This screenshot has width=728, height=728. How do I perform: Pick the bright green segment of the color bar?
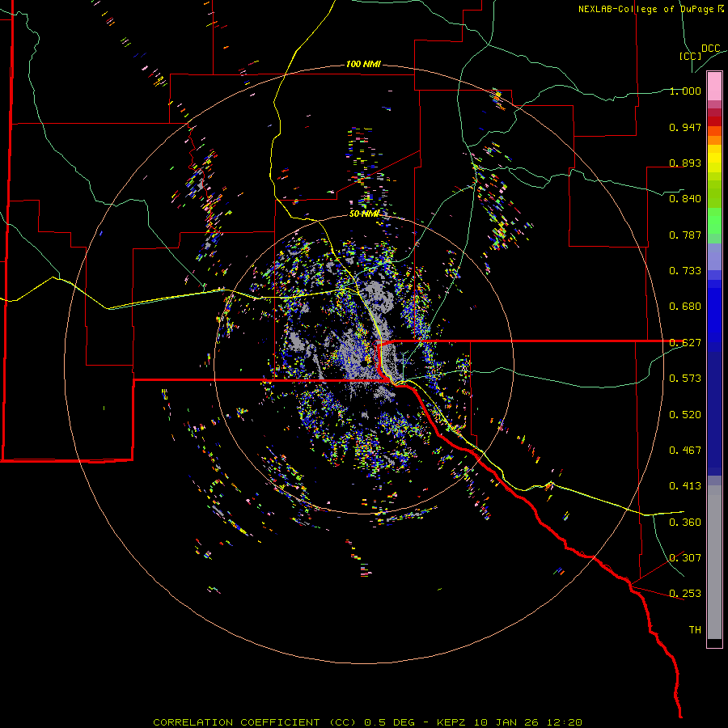(714, 221)
